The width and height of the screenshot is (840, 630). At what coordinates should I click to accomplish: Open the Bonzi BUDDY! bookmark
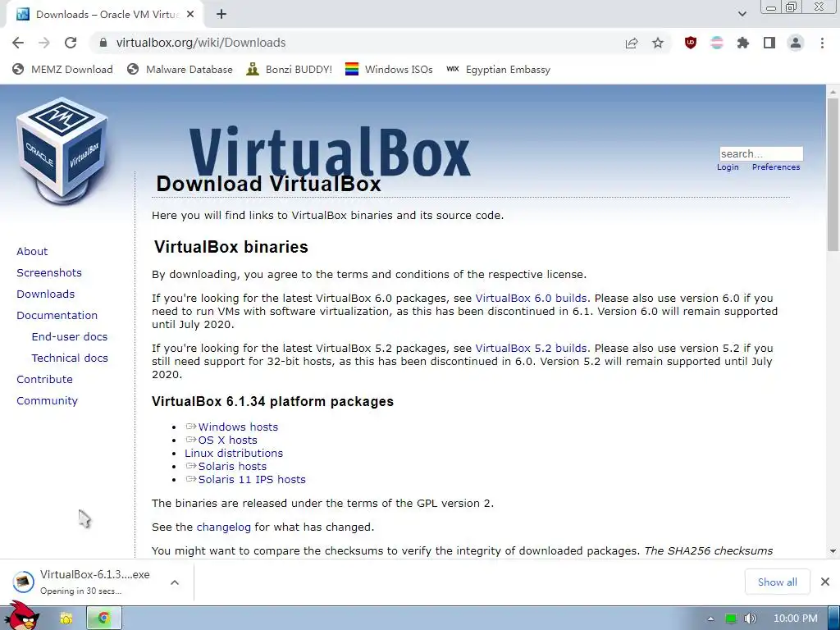pos(290,70)
